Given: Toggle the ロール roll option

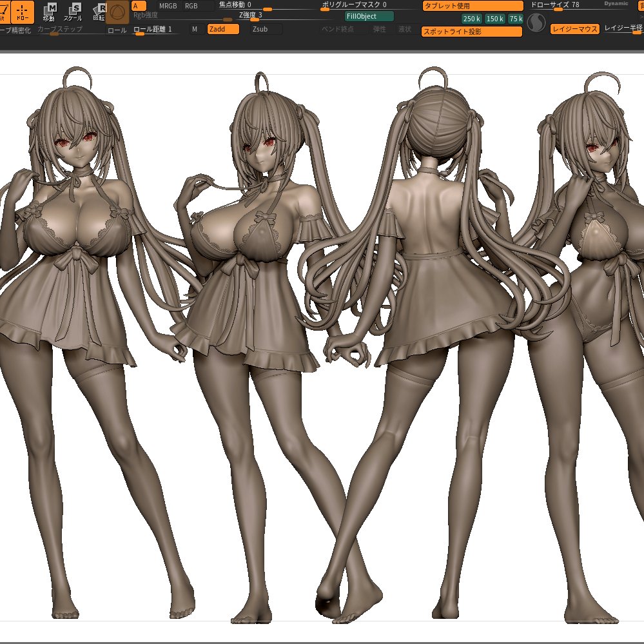Looking at the screenshot, I should coord(117,30).
